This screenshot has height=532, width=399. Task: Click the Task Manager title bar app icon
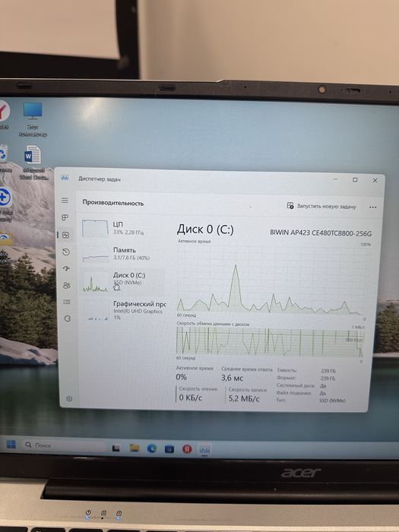click(65, 178)
